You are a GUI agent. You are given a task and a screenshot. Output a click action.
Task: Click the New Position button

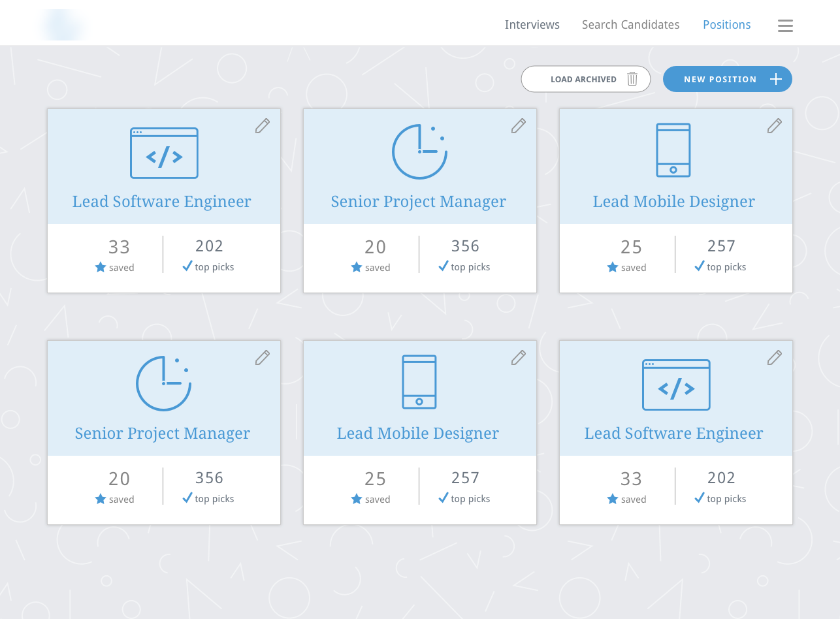coord(727,79)
